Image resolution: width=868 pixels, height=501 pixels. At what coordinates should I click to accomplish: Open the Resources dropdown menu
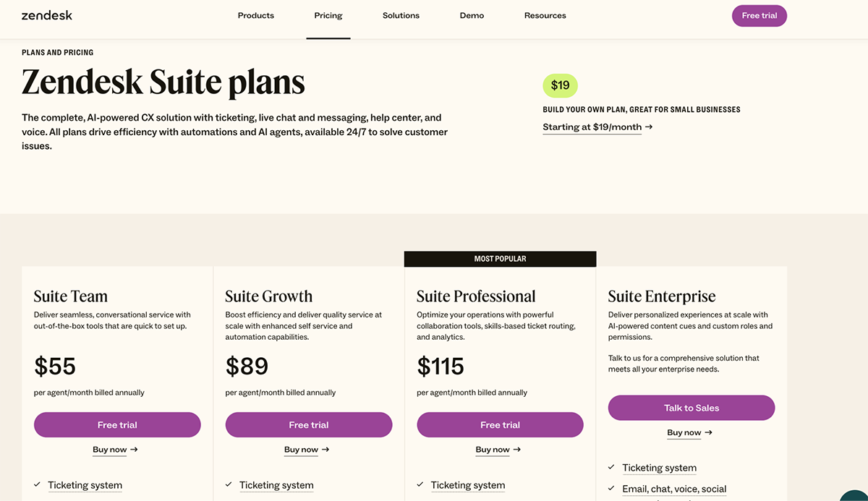click(545, 15)
